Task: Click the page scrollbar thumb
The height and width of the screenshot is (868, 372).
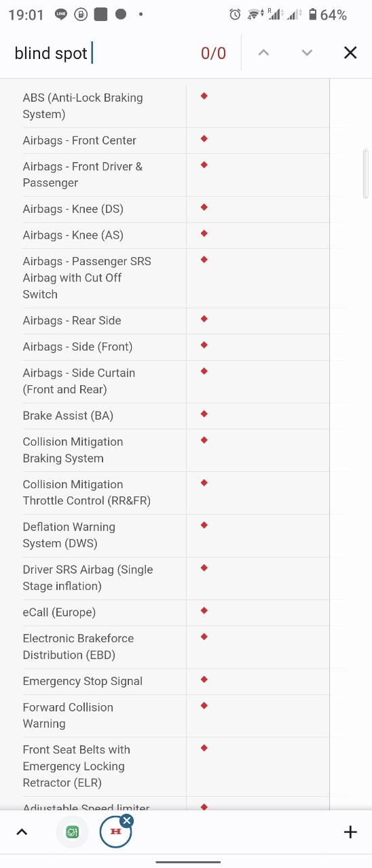Action: (x=366, y=173)
